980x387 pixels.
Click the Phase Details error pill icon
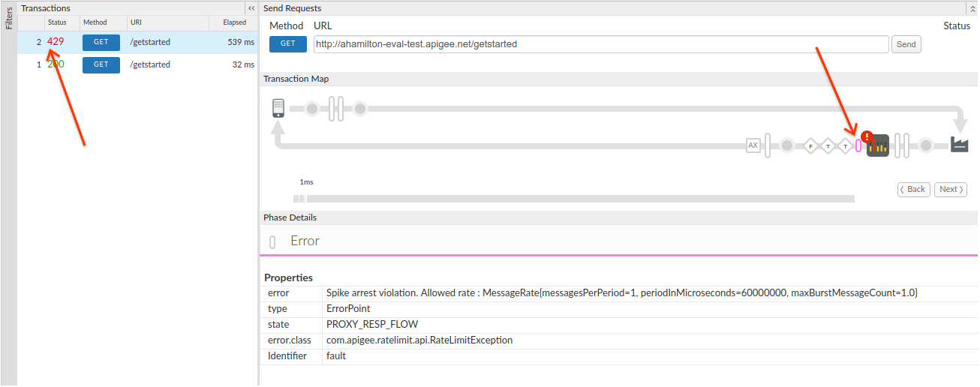(x=272, y=241)
